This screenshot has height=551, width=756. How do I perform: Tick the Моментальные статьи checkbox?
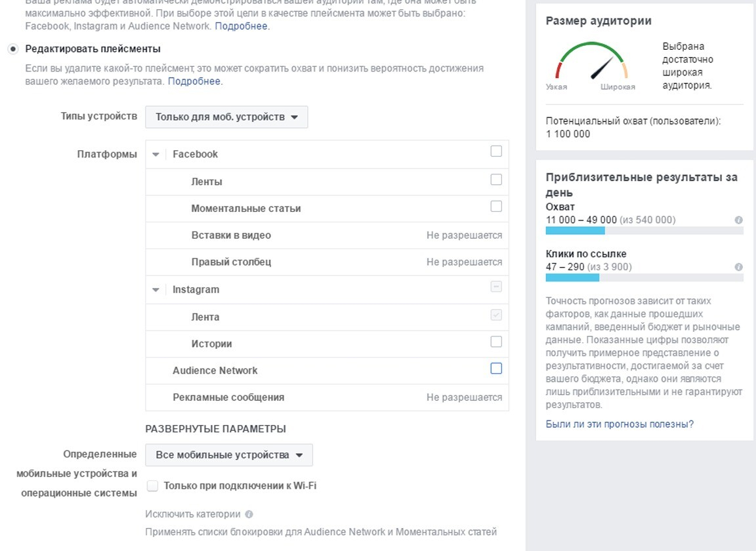point(496,207)
